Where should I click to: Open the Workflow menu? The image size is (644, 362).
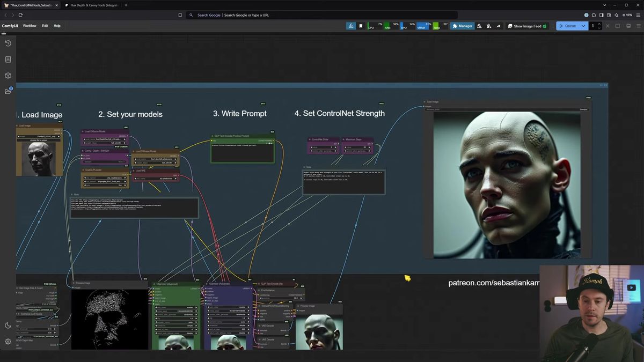[30, 26]
